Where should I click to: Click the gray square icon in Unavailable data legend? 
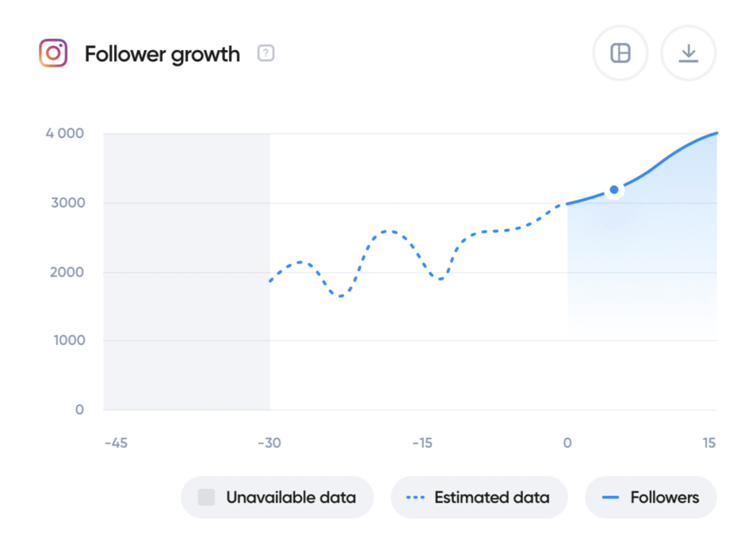pyautogui.click(x=206, y=497)
